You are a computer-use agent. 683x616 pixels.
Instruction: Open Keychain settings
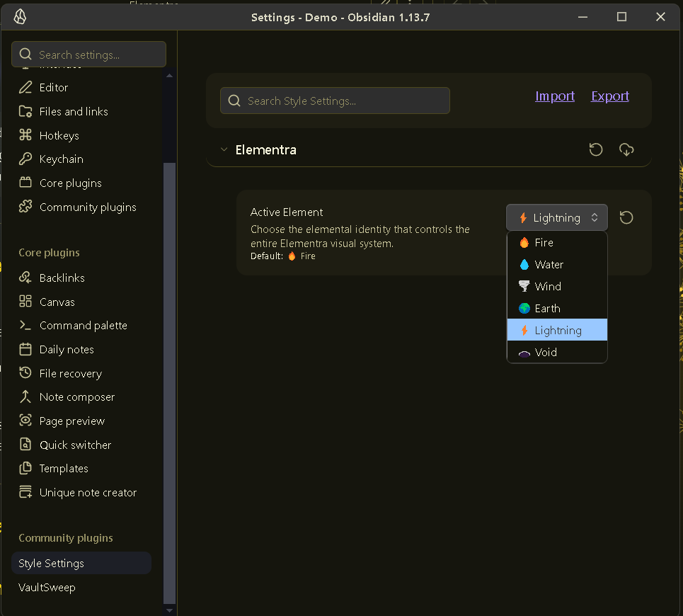(81, 159)
